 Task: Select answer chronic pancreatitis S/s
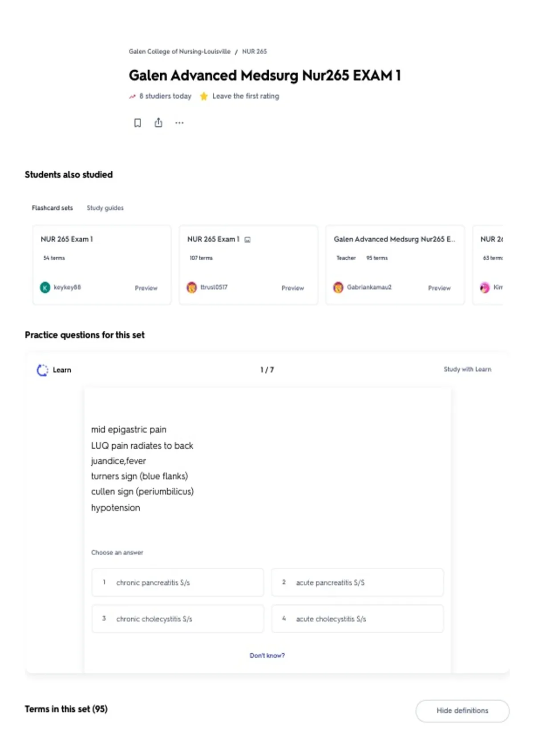point(178,583)
